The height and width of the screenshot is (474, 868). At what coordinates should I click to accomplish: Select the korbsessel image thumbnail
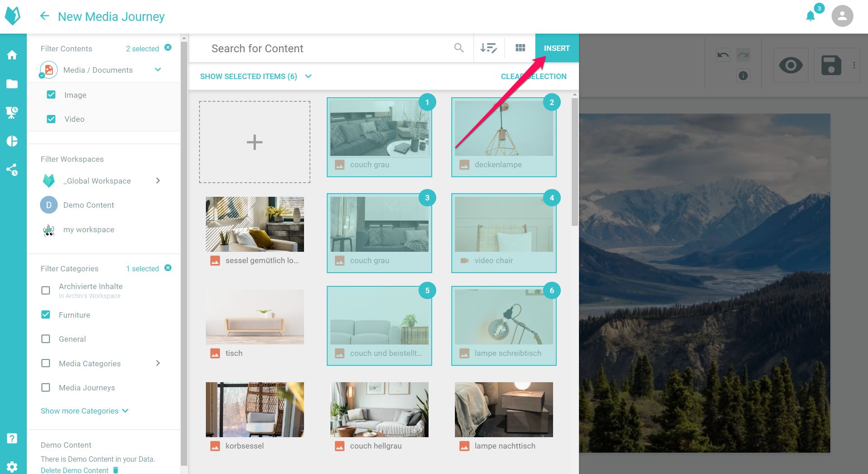click(x=254, y=409)
